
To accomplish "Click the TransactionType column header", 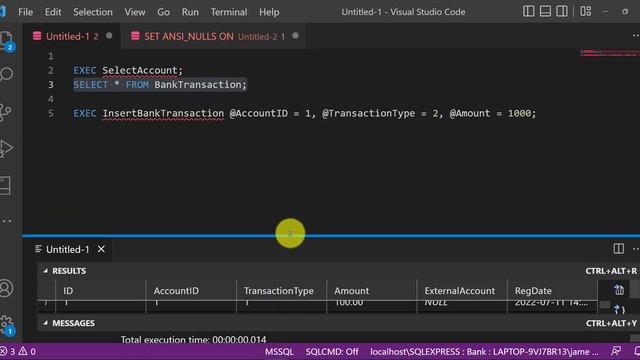I will 282,291.
